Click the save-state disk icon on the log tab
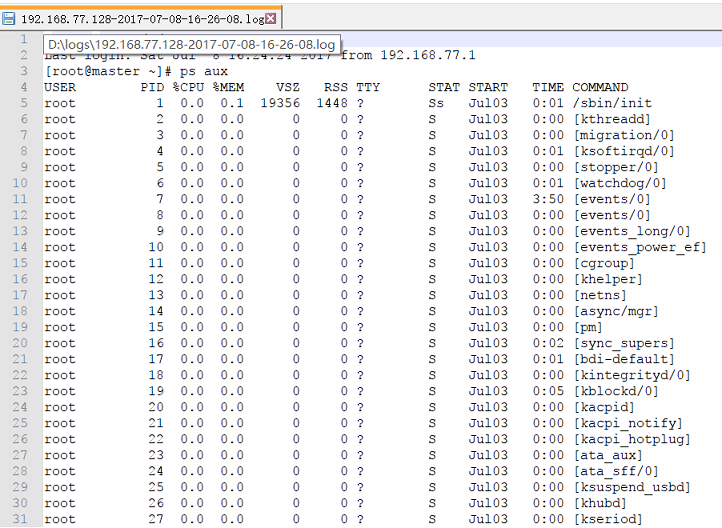The width and height of the screenshot is (722, 528). (9, 19)
